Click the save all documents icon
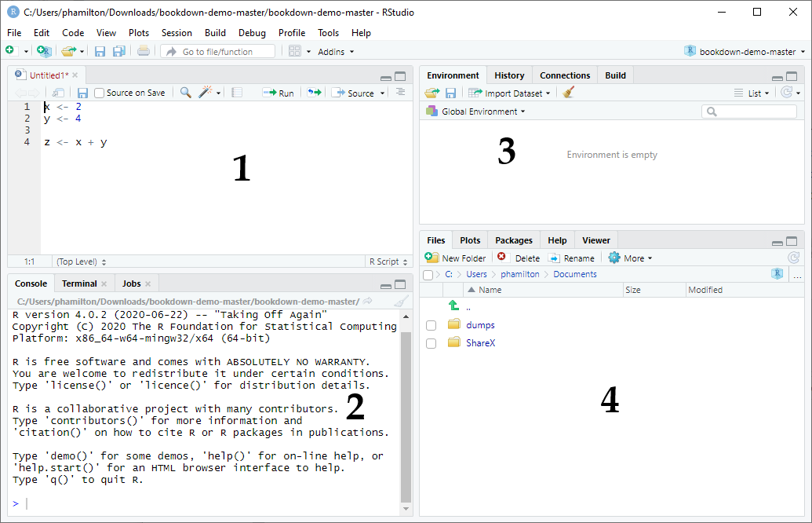The image size is (812, 523). click(118, 52)
